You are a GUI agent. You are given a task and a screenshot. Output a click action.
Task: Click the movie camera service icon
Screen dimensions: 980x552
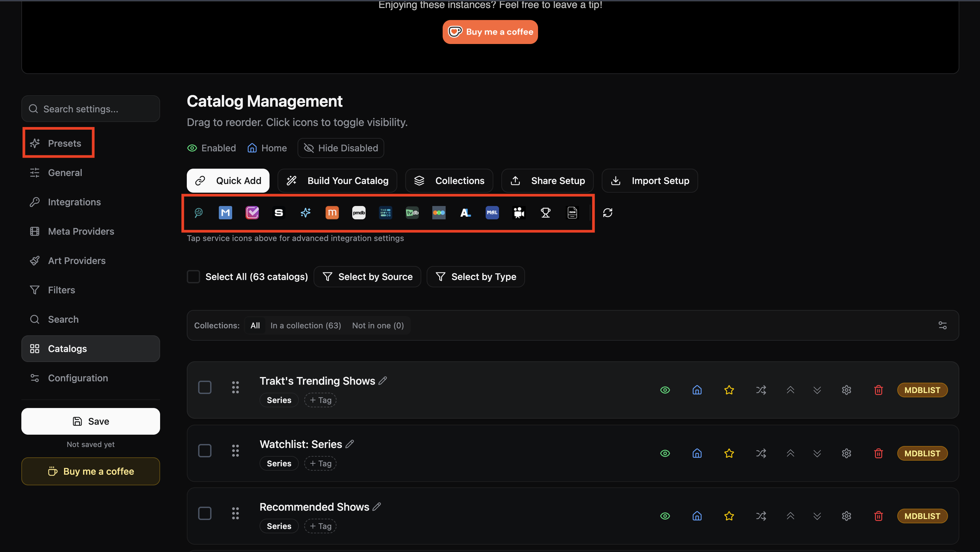coord(519,213)
